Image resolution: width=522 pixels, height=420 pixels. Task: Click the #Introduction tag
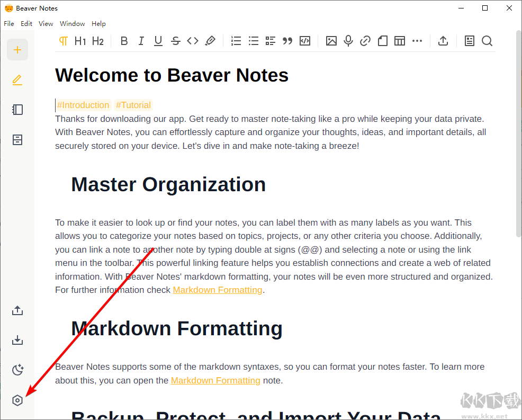tap(83, 105)
